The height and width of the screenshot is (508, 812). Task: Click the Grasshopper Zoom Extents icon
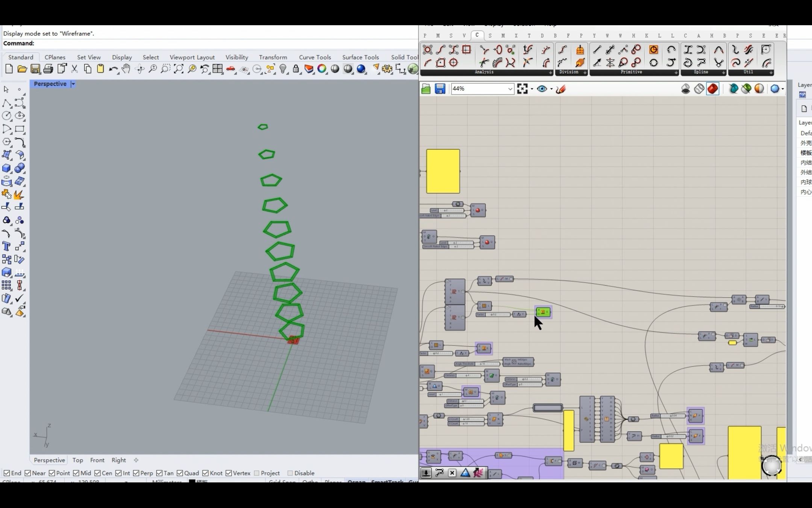522,89
